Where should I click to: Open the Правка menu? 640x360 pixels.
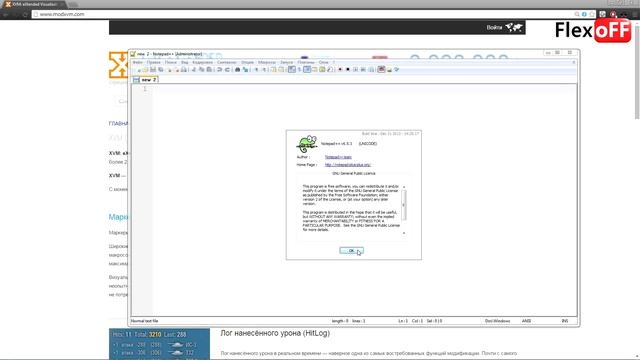pos(153,62)
